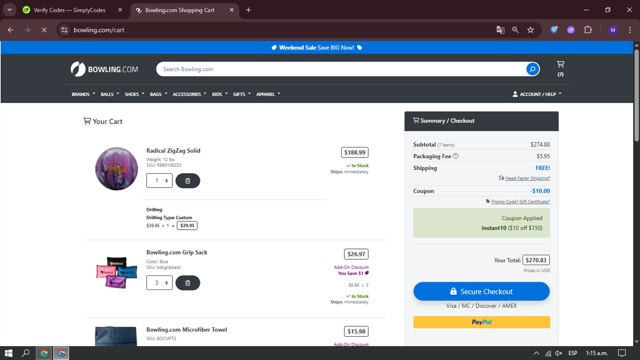
Task: Close the Verify Codes SimplyCodes tab
Action: click(x=120, y=10)
